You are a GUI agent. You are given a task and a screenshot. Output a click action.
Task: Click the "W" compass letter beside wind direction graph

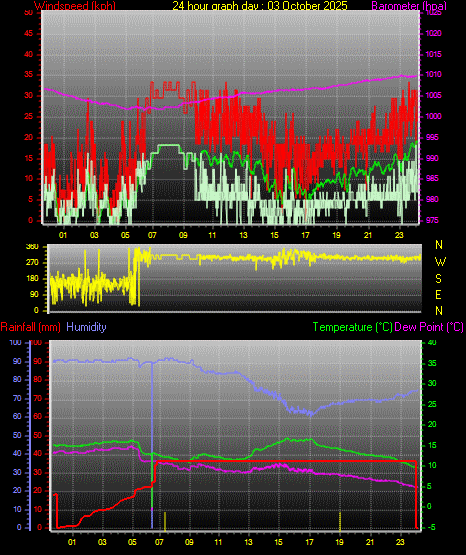(x=440, y=262)
